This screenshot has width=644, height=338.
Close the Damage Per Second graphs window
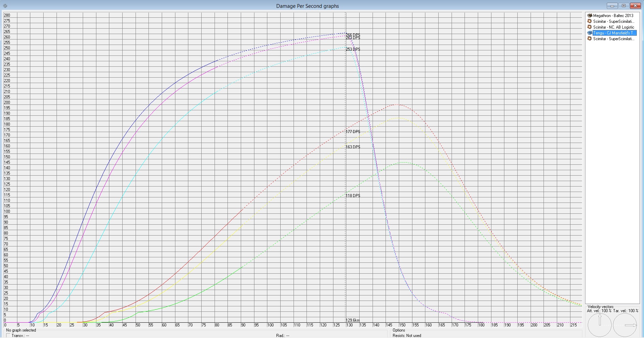(x=635, y=6)
